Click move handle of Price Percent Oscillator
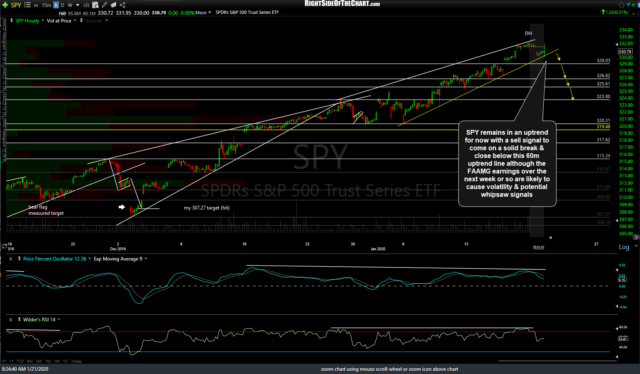The width and height of the screenshot is (640, 374). (x=19, y=259)
